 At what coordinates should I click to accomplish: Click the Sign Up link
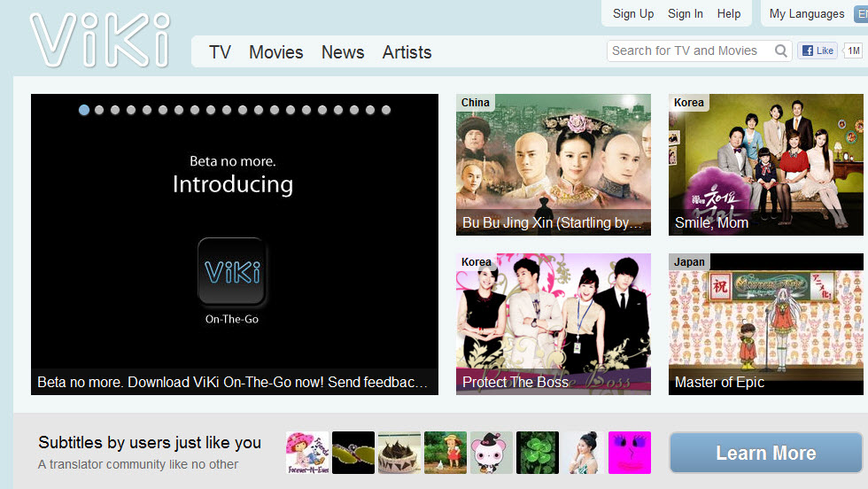633,13
